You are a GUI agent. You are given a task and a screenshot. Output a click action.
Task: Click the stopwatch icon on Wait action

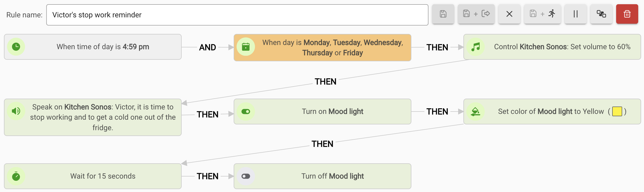coord(16,176)
